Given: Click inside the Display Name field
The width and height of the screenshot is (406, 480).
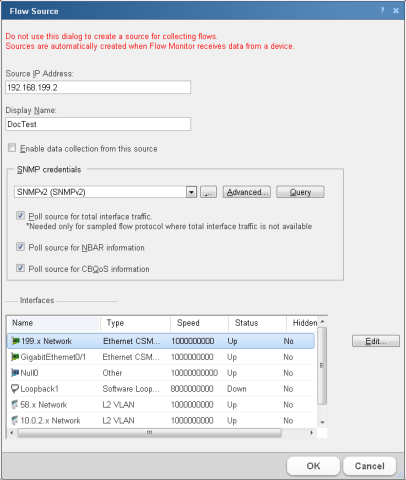Looking at the screenshot, I should pyautogui.click(x=98, y=124).
